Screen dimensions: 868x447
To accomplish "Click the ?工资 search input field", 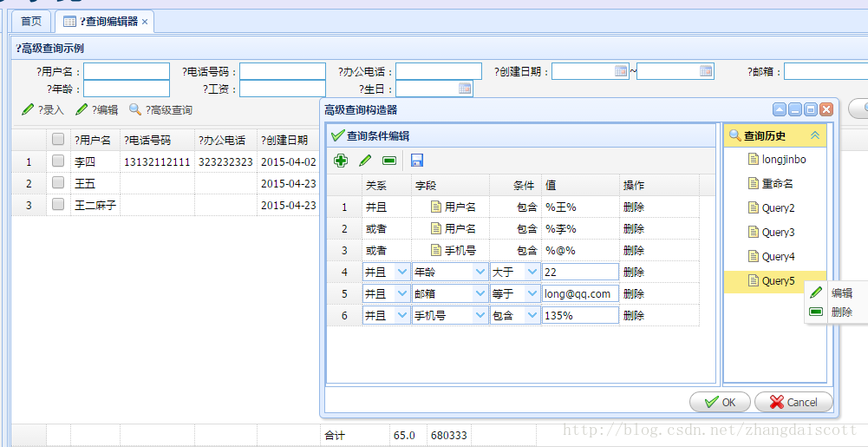I will [283, 89].
